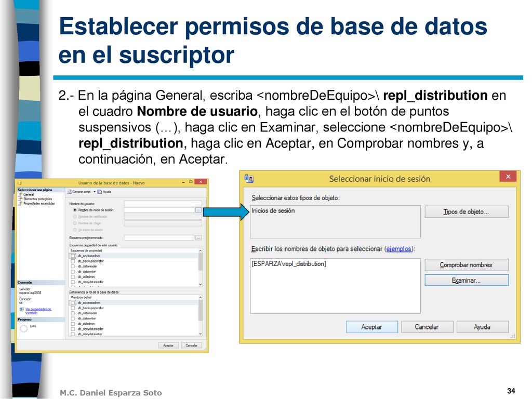This screenshot has width=532, height=399.
Task: Check db_datawriter in Miembros del rol list
Action: pos(73,318)
